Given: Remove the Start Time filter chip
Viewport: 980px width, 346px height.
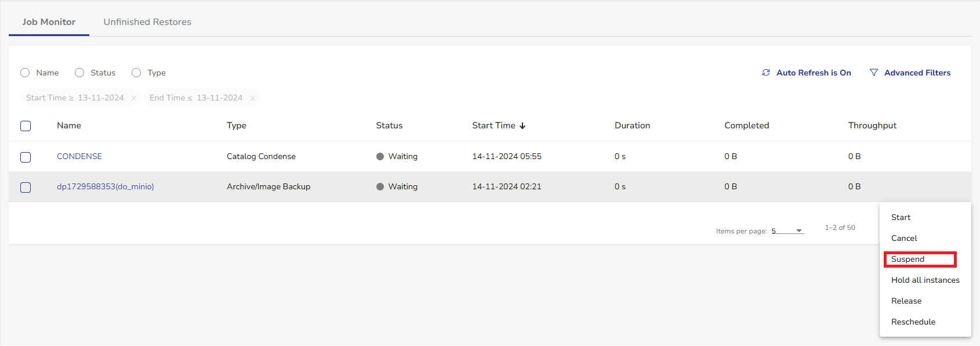Looking at the screenshot, I should click(x=134, y=98).
